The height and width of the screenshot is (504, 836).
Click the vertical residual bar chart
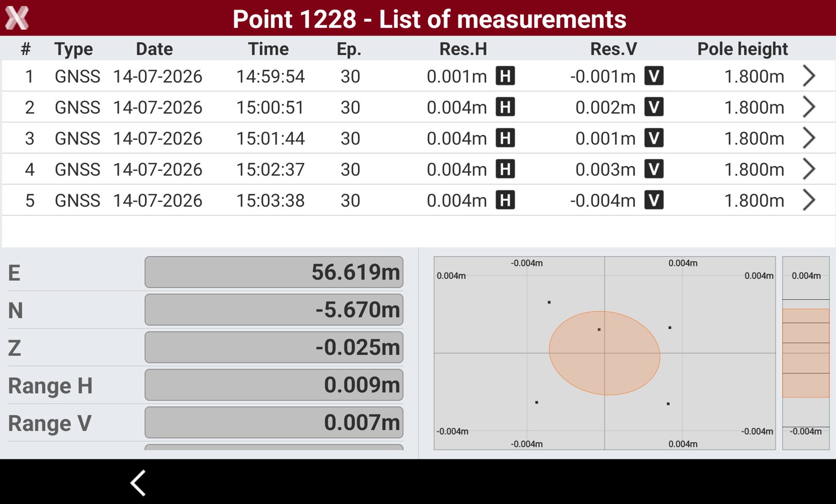[806, 353]
